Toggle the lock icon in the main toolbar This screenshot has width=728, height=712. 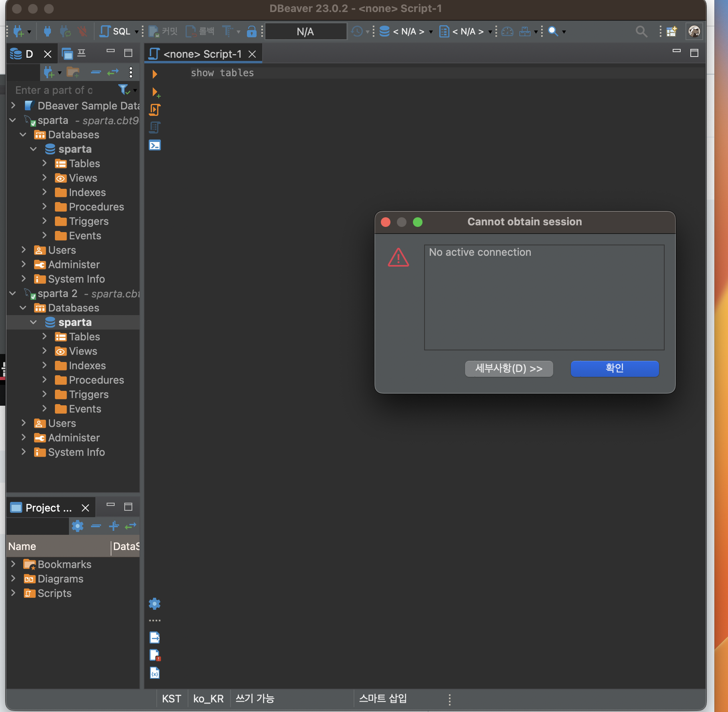pyautogui.click(x=251, y=31)
